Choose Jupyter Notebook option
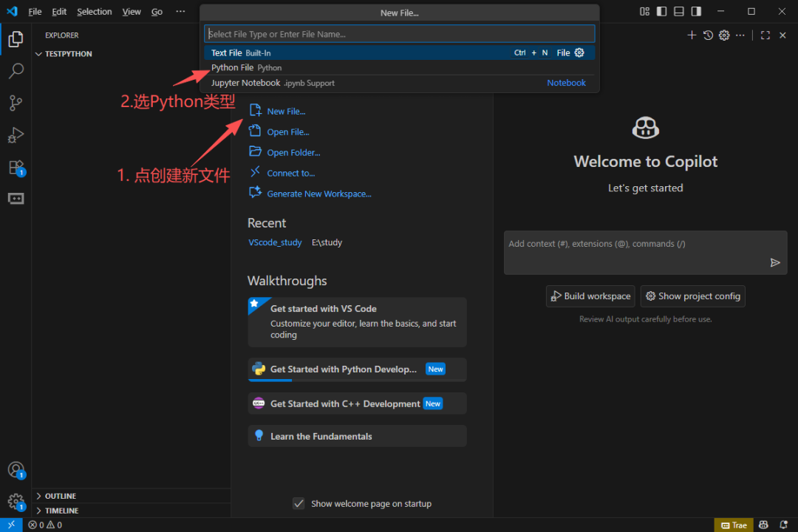798x532 pixels. point(400,83)
